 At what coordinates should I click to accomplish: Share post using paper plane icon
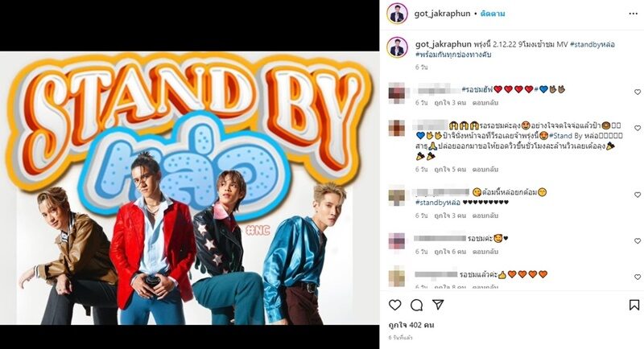tap(438, 304)
